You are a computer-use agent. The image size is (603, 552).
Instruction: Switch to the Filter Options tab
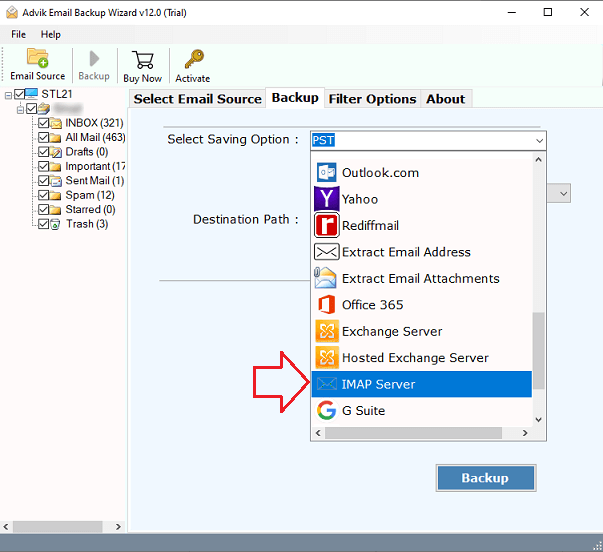tap(371, 98)
